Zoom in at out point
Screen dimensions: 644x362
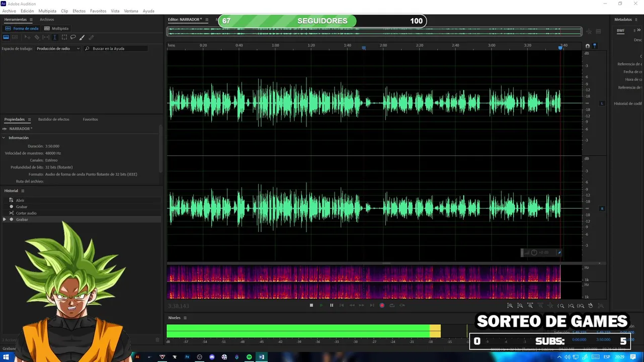571,306
